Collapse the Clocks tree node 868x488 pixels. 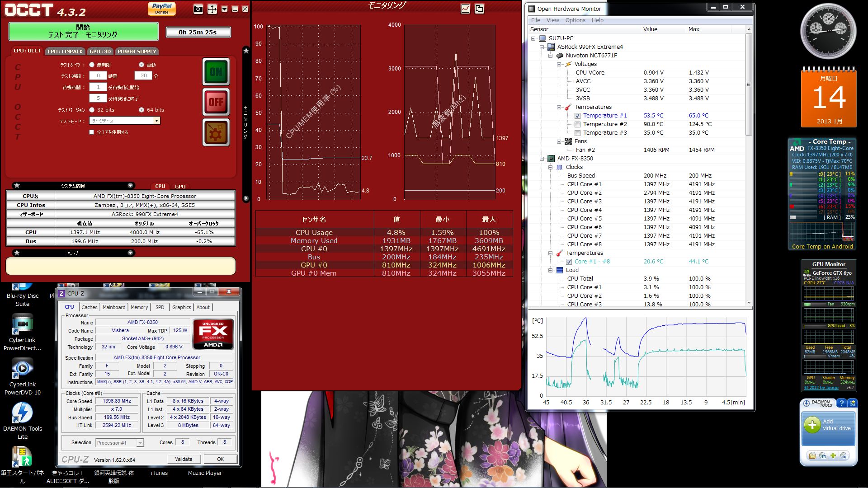[x=551, y=167]
